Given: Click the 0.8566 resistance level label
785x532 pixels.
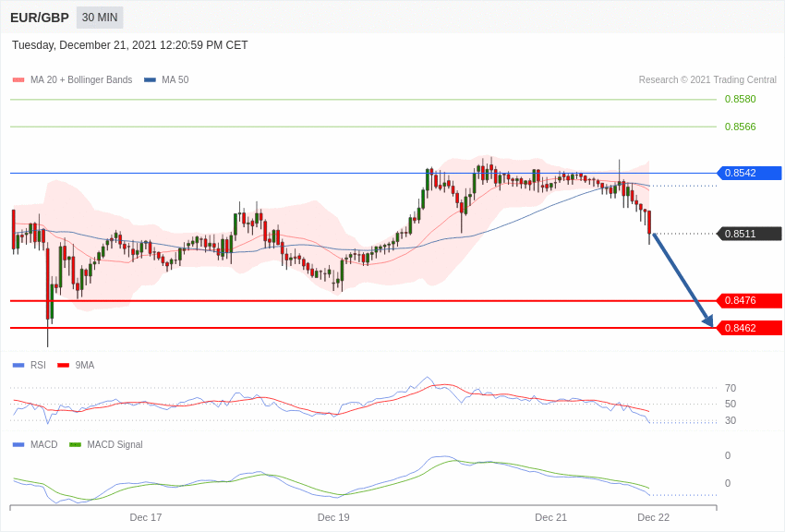Looking at the screenshot, I should [x=740, y=127].
